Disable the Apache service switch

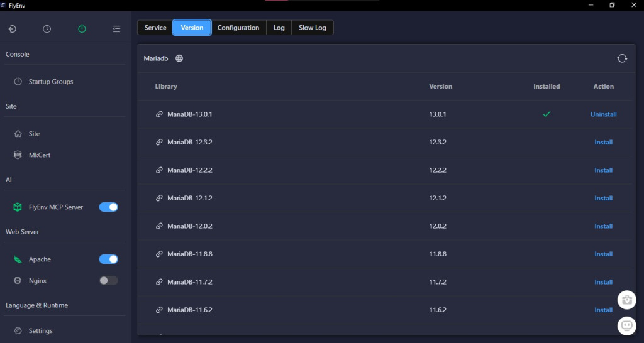point(108,259)
